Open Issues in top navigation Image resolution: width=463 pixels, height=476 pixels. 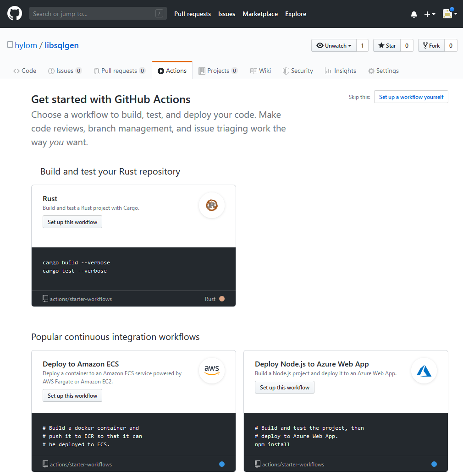226,14
